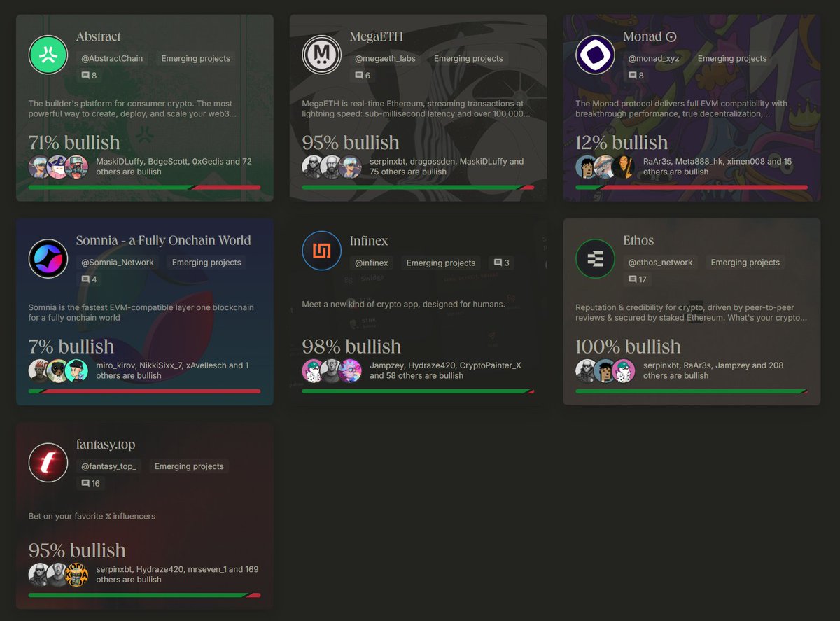This screenshot has height=621, width=840.
Task: Open the Abstract project title
Action: point(99,36)
